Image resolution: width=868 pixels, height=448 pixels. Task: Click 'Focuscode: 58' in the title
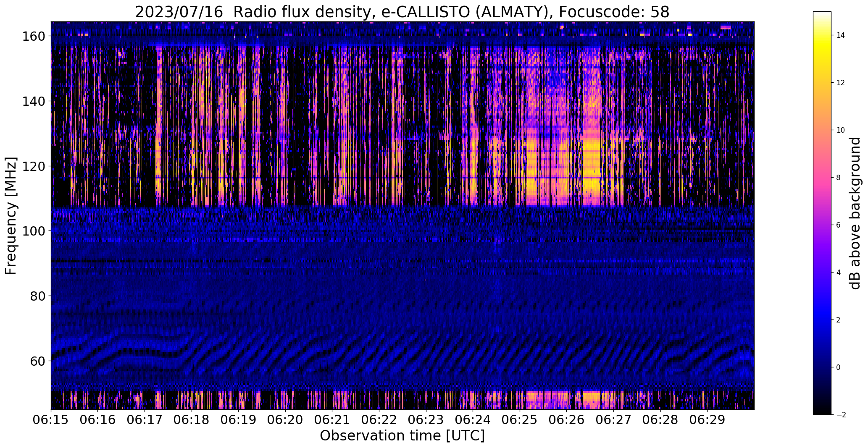(x=614, y=12)
